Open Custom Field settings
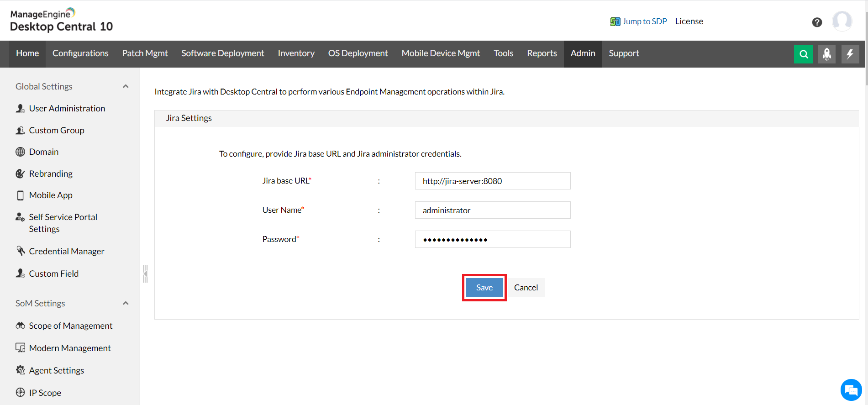The image size is (868, 405). pyautogui.click(x=54, y=274)
